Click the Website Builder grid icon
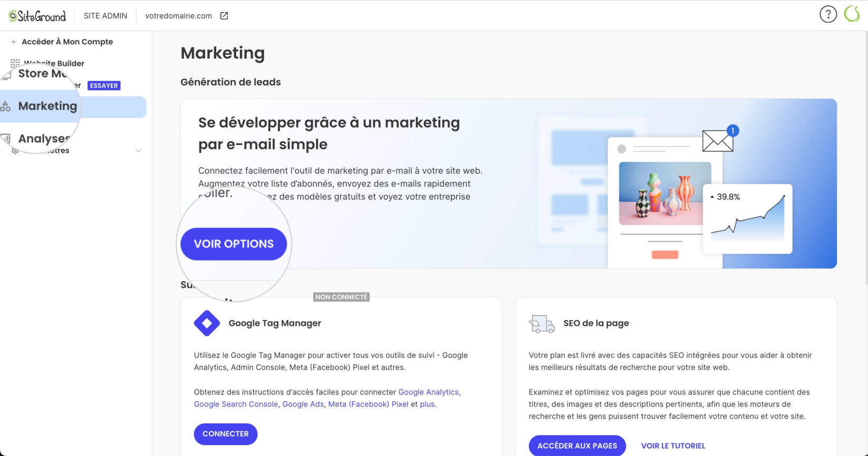 (x=15, y=63)
